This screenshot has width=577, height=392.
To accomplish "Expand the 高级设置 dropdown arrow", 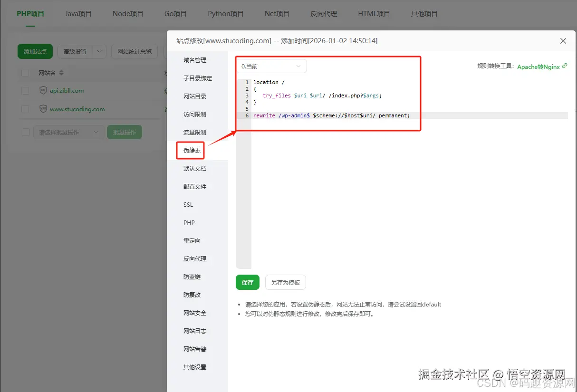I will click(x=99, y=51).
